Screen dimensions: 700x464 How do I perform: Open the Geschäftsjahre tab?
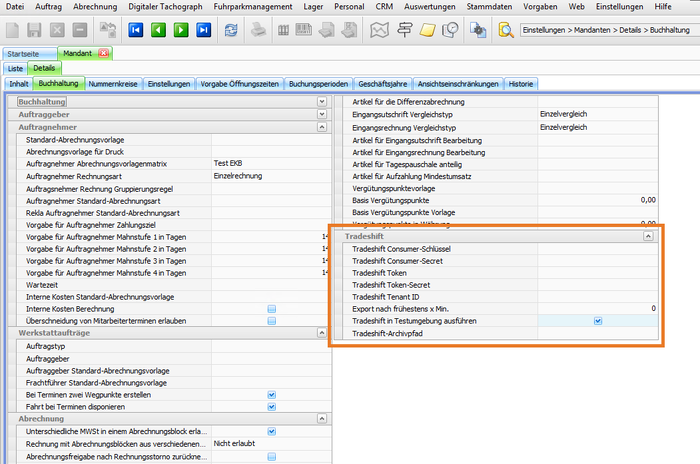click(384, 84)
